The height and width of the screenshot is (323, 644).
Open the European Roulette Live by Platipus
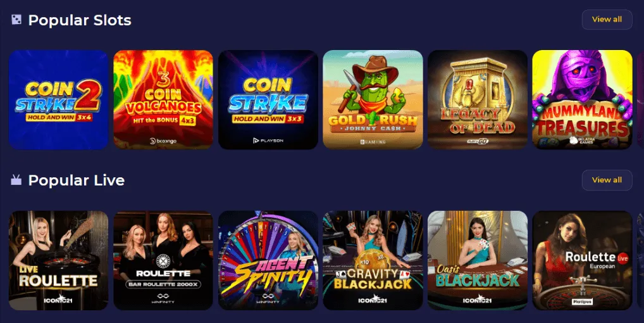click(x=582, y=260)
